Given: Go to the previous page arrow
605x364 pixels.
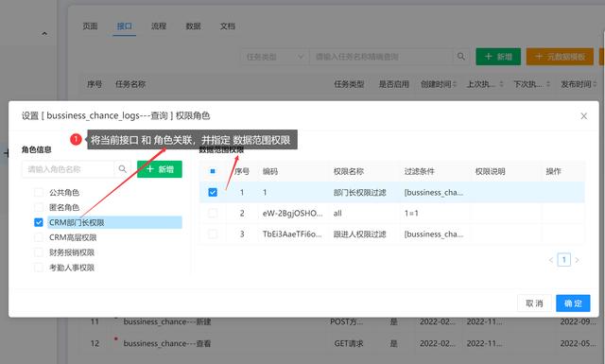Looking at the screenshot, I should [x=551, y=260].
